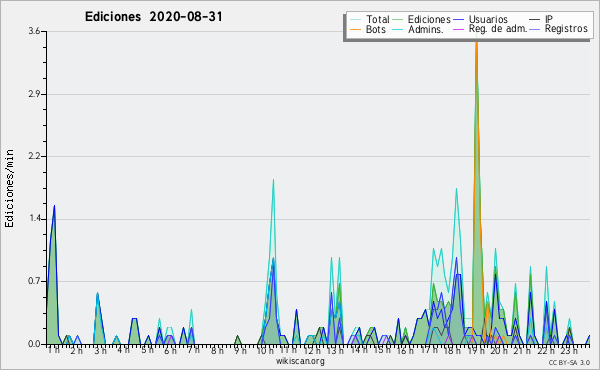The width and height of the screenshot is (600, 370).
Task: Click the '19 h' x-axis label
Action: tap(475, 350)
